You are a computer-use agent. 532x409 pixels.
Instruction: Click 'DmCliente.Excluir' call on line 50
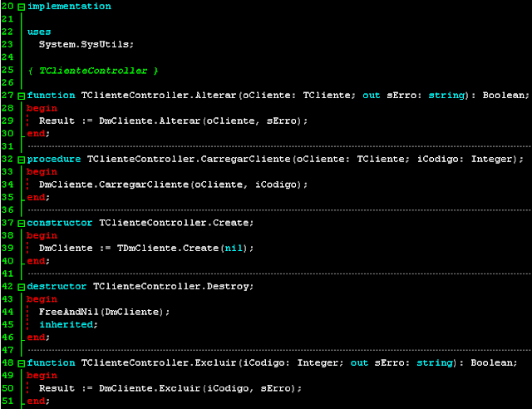click(x=150, y=388)
